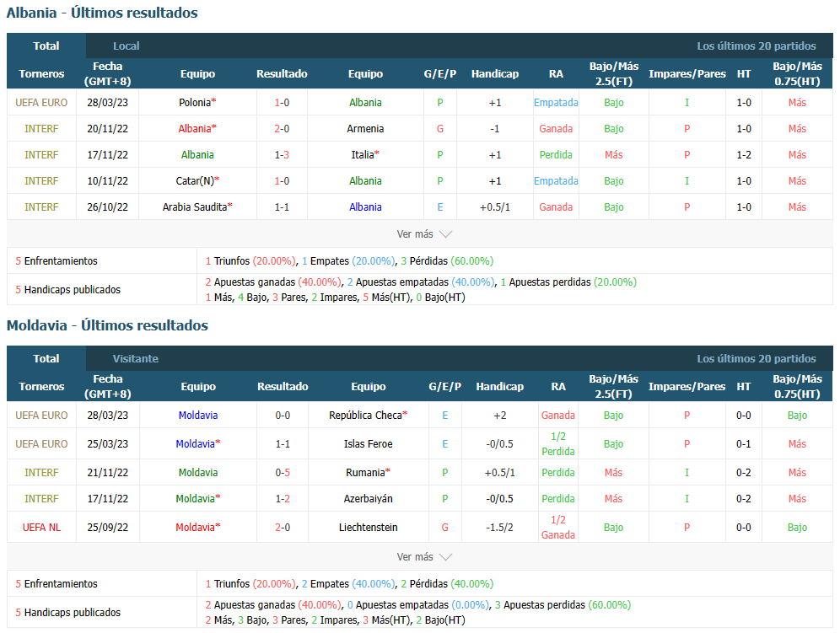Click the Handicap column header in Albania table

click(x=494, y=74)
